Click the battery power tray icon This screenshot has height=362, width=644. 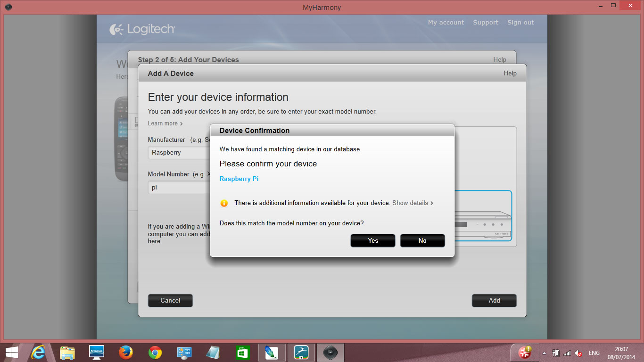pos(556,353)
